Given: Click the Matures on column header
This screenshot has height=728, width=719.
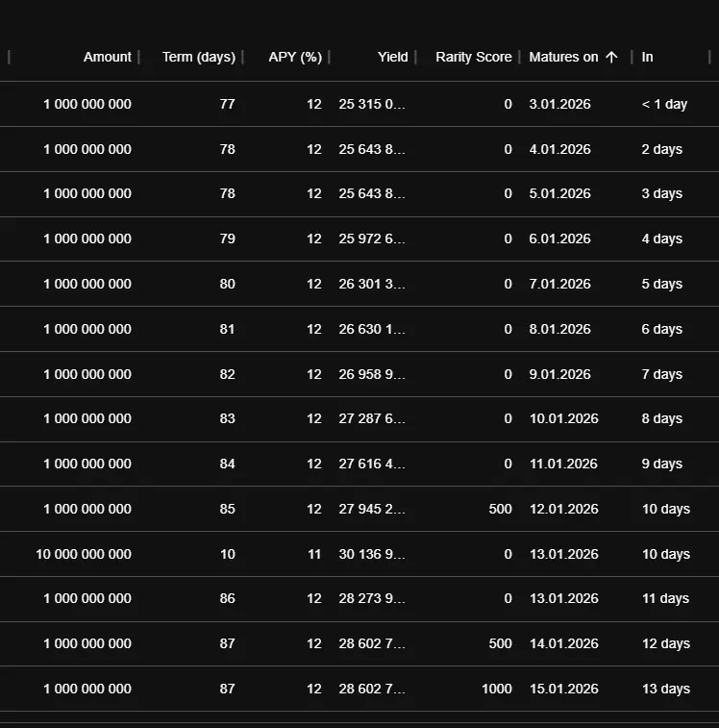Looking at the screenshot, I should click(x=563, y=57).
